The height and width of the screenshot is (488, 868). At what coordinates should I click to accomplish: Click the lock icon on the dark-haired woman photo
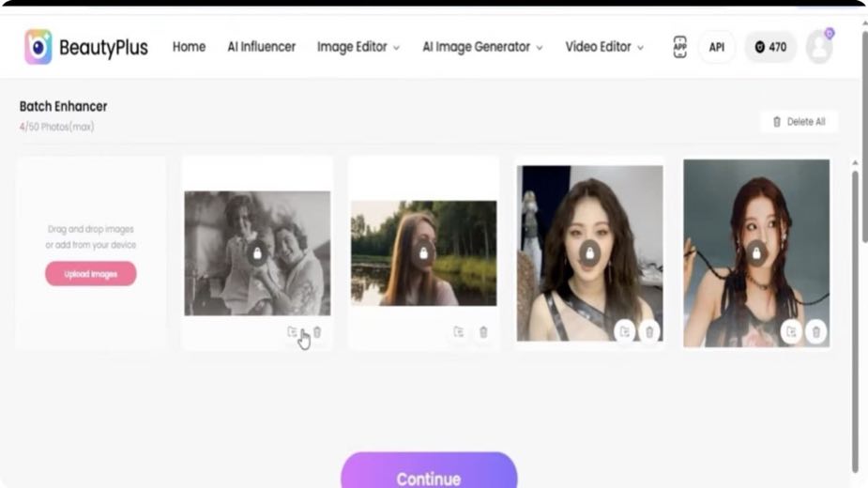590,253
